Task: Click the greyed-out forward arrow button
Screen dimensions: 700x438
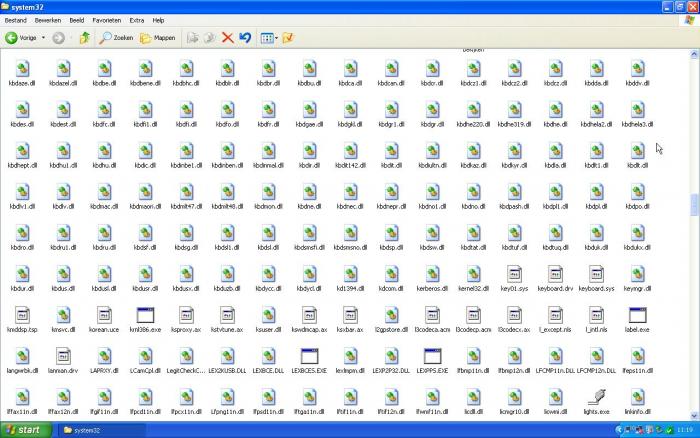Action: click(x=58, y=38)
